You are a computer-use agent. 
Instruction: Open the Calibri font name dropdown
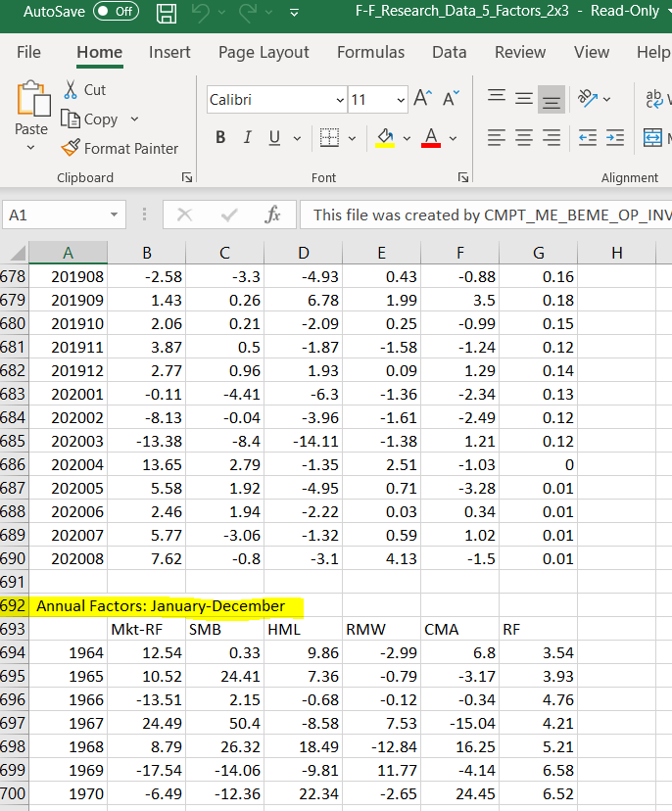[340, 100]
